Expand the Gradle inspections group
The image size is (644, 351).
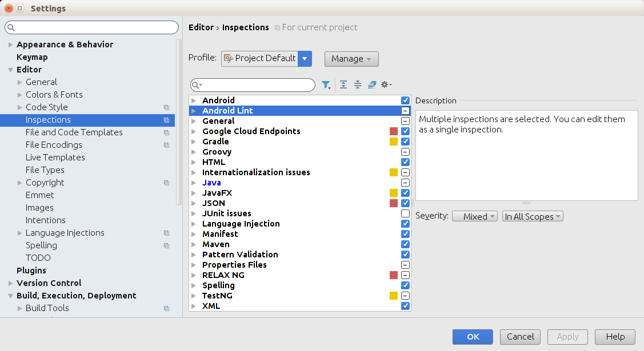[194, 142]
